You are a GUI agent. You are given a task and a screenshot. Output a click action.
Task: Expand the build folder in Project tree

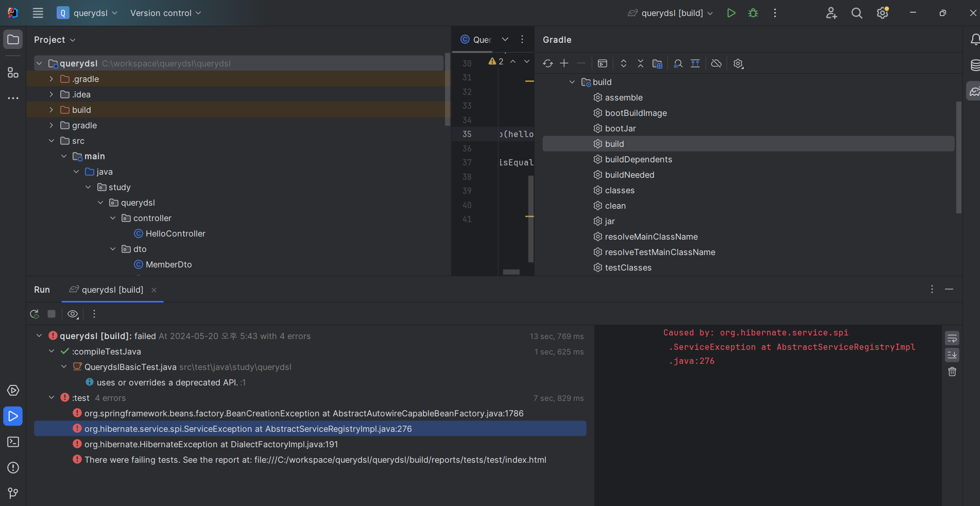(51, 110)
